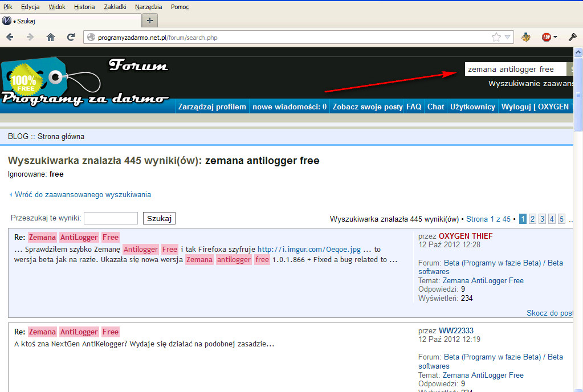Open OXYGEN THIEF author profile link
The image size is (583, 392).
466,236
